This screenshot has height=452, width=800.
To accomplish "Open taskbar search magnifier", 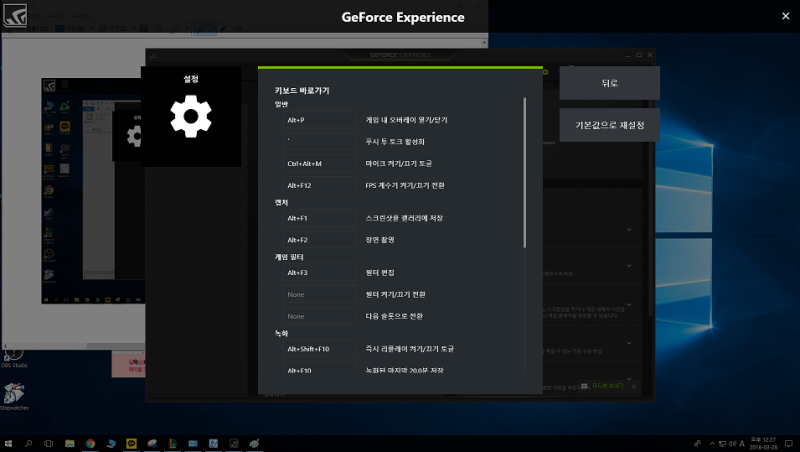I will coord(28,443).
